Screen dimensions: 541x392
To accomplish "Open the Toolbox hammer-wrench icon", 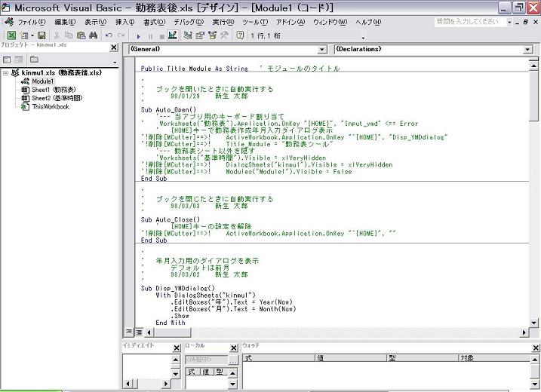I will 224,35.
